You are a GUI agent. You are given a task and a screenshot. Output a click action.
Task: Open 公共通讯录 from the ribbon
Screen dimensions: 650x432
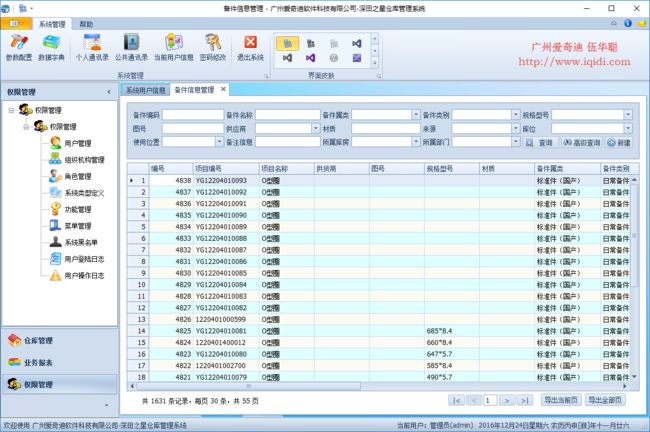click(x=132, y=47)
